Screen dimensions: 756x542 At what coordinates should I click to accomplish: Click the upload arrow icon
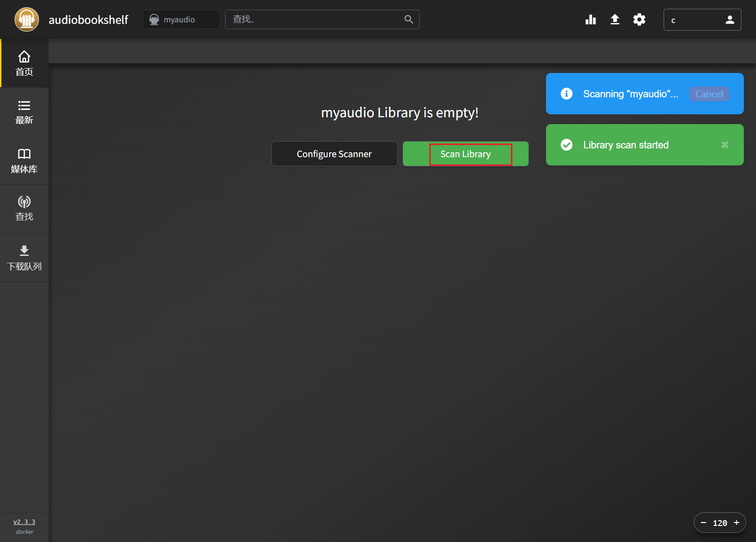(x=615, y=19)
